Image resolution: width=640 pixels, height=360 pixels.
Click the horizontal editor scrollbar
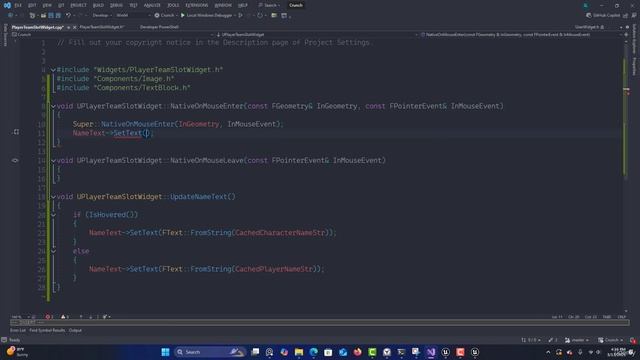[320, 322]
